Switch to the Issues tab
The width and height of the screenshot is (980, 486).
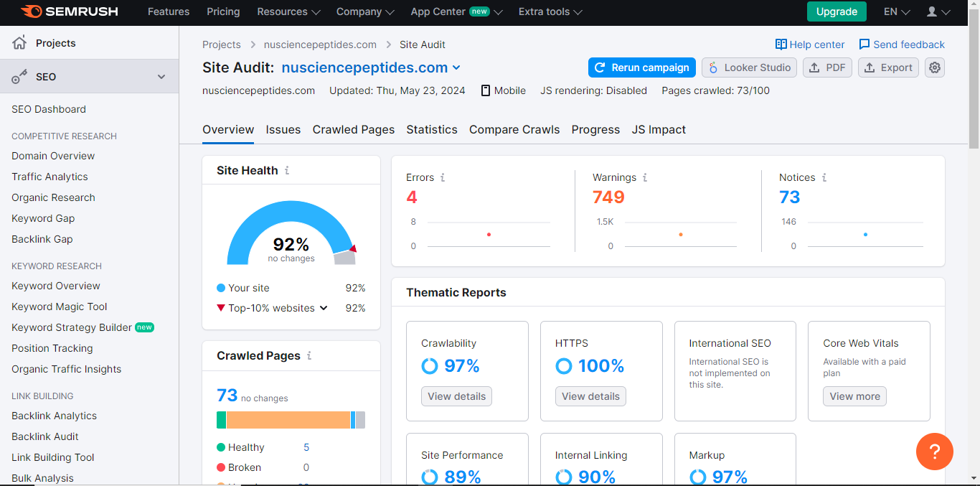[x=283, y=130]
